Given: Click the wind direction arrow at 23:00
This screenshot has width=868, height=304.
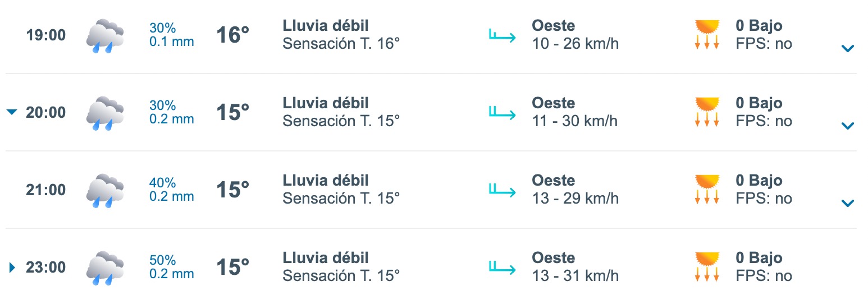Looking at the screenshot, I should click(x=502, y=268).
